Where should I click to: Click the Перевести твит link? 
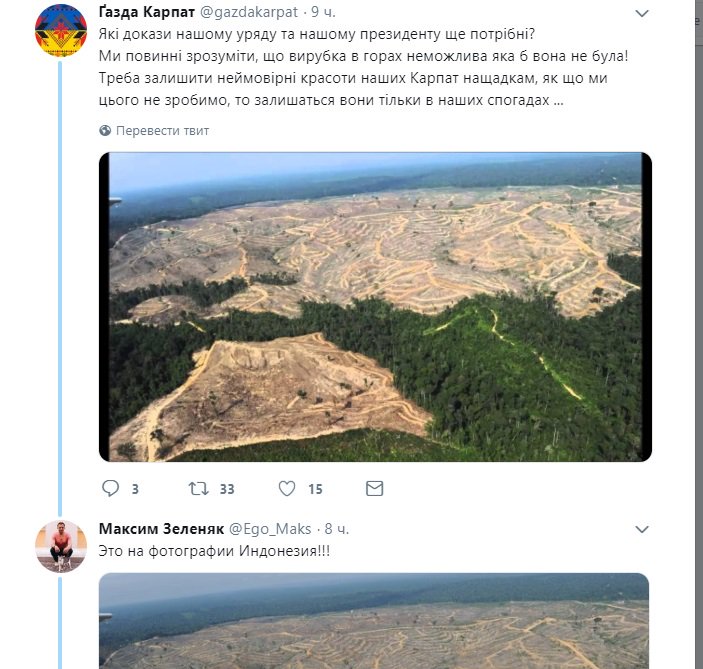163,131
